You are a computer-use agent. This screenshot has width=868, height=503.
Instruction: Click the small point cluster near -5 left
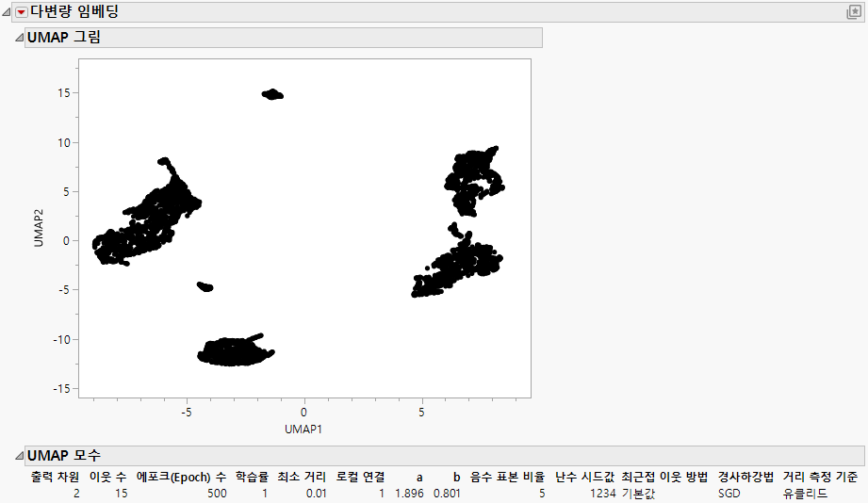tap(205, 286)
